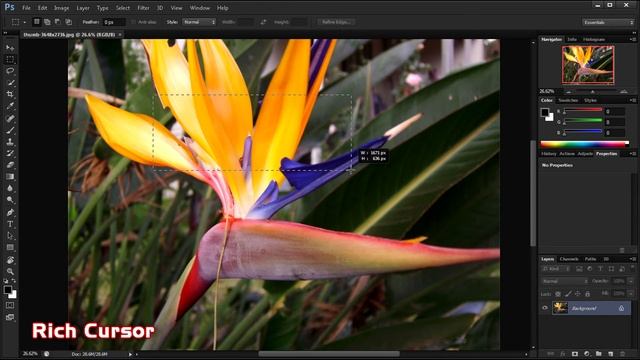Toggle Lock image pixels brush icon
This screenshot has height=360, width=640.
click(x=568, y=294)
